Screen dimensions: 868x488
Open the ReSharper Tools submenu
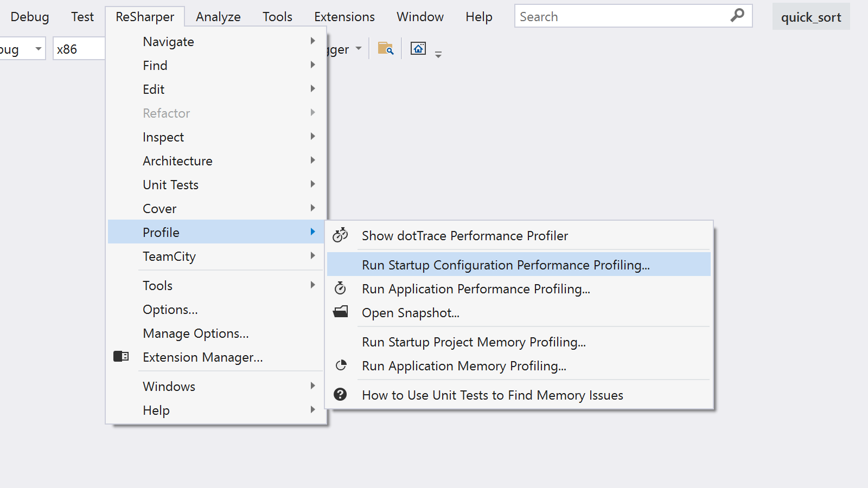[217, 286]
